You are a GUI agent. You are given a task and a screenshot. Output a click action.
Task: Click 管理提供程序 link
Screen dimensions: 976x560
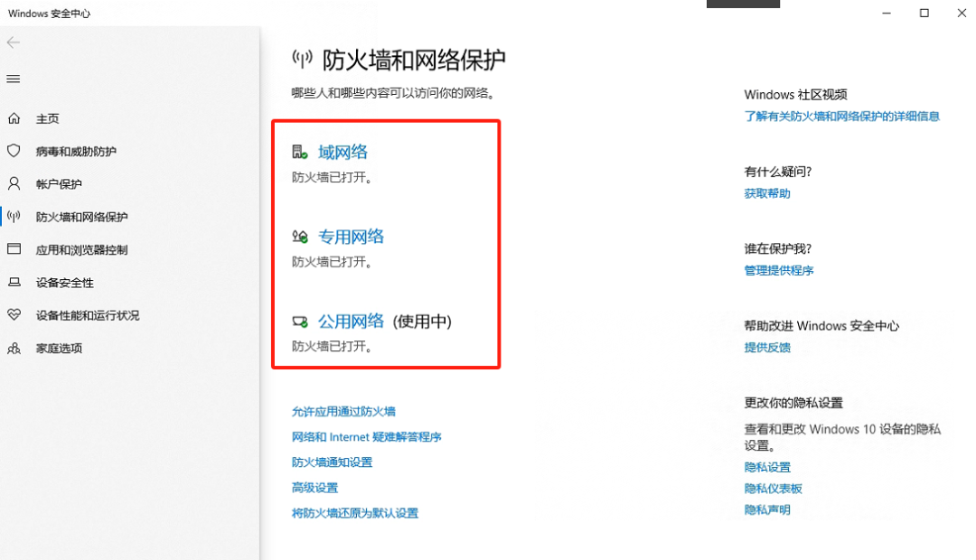pyautogui.click(x=779, y=271)
